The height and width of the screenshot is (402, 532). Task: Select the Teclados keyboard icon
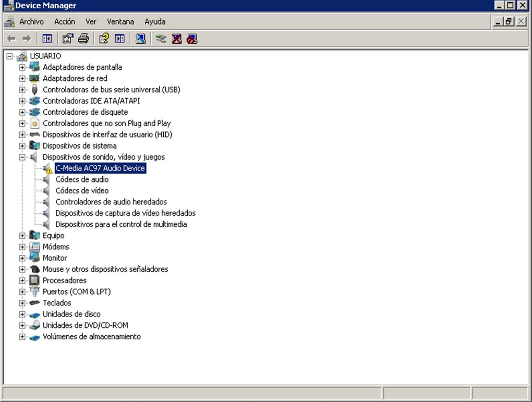[x=34, y=302]
